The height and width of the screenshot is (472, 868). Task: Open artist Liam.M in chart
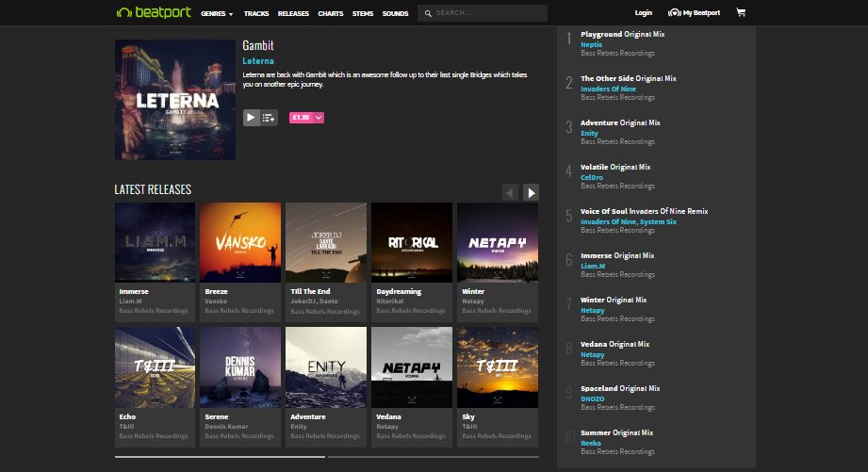pos(593,267)
